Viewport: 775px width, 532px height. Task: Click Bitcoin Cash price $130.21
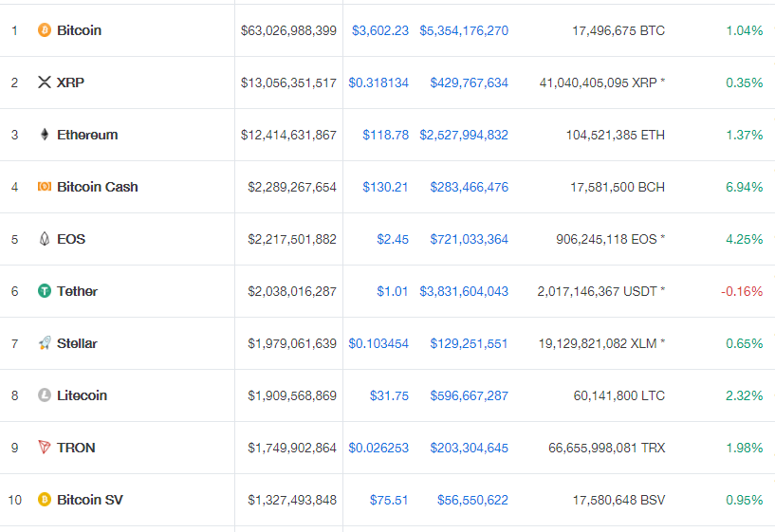pyautogui.click(x=385, y=187)
